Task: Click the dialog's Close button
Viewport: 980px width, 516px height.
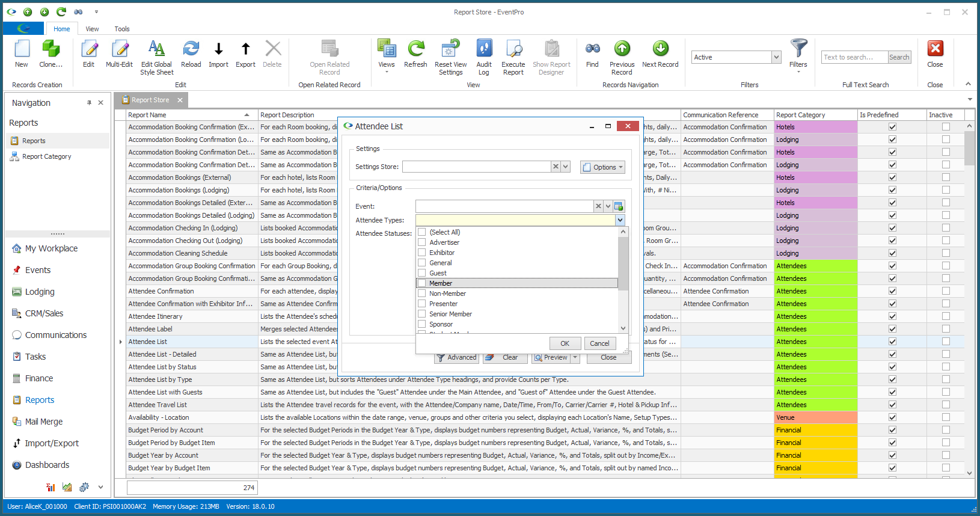Action: [x=608, y=357]
